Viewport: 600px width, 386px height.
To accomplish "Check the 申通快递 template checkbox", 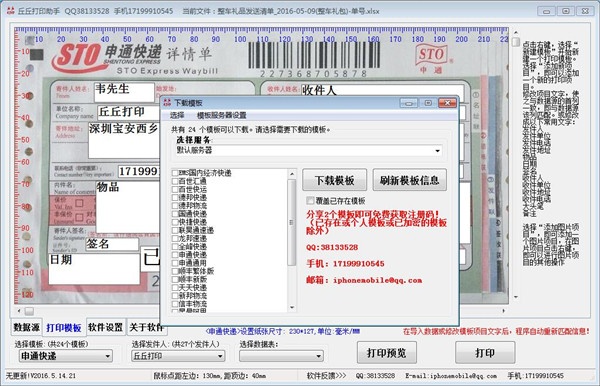I will (x=175, y=255).
